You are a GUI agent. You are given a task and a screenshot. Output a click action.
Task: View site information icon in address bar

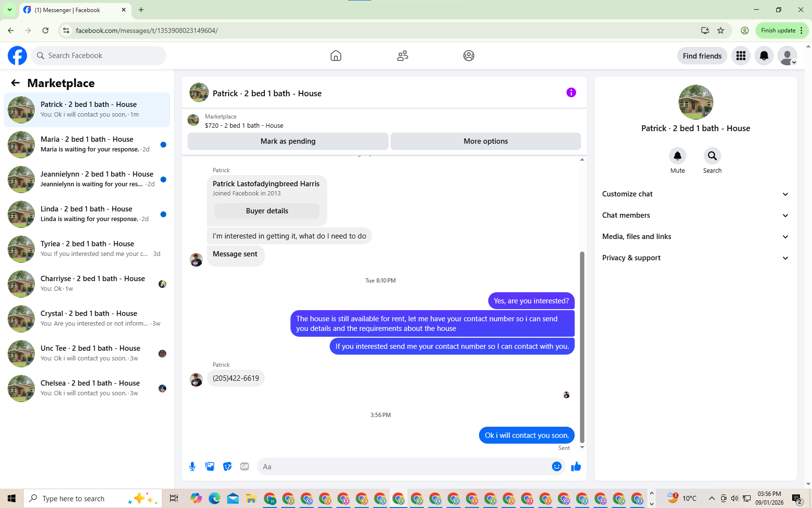tap(66, 30)
